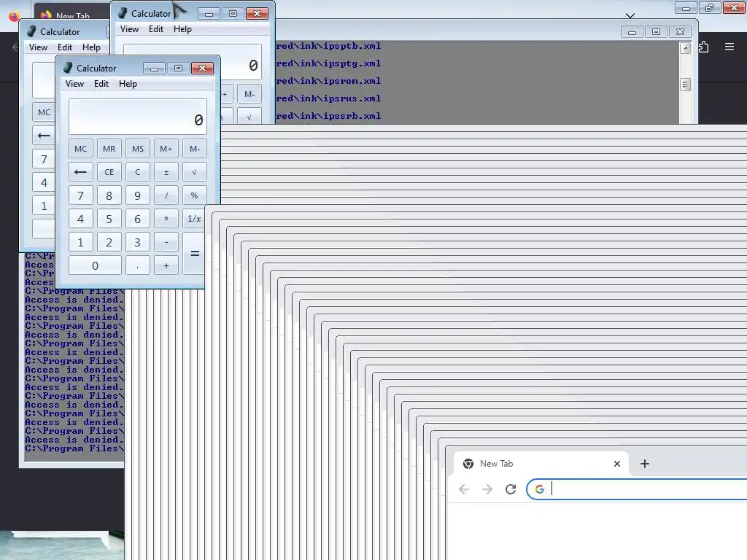Click the console window scrollbar thumb
The width and height of the screenshot is (747, 560).
[685, 85]
